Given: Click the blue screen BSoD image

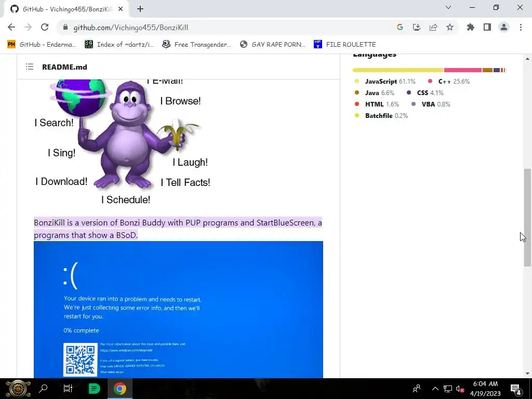Looking at the screenshot, I should (178, 310).
